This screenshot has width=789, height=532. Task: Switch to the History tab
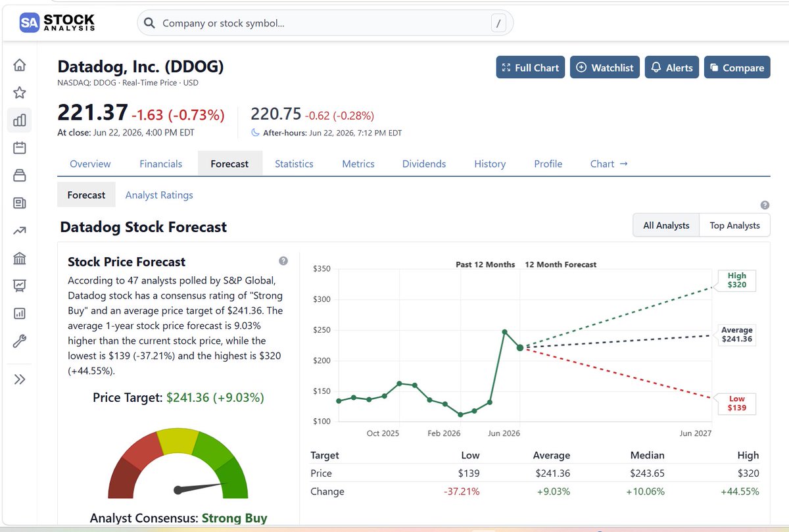pyautogui.click(x=490, y=164)
